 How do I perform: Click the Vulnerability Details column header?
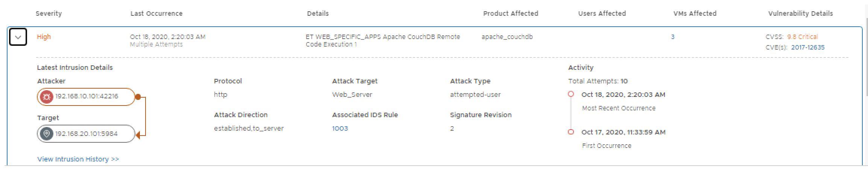click(x=800, y=14)
